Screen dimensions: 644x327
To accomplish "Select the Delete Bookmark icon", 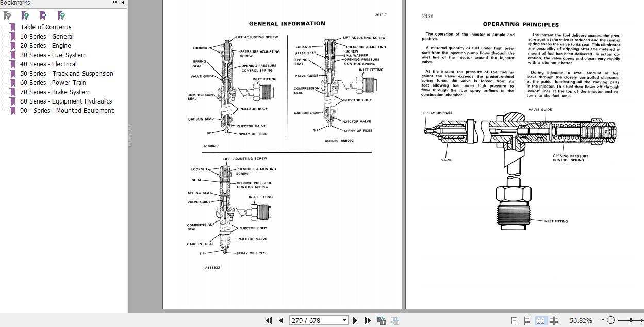I will [7, 15].
